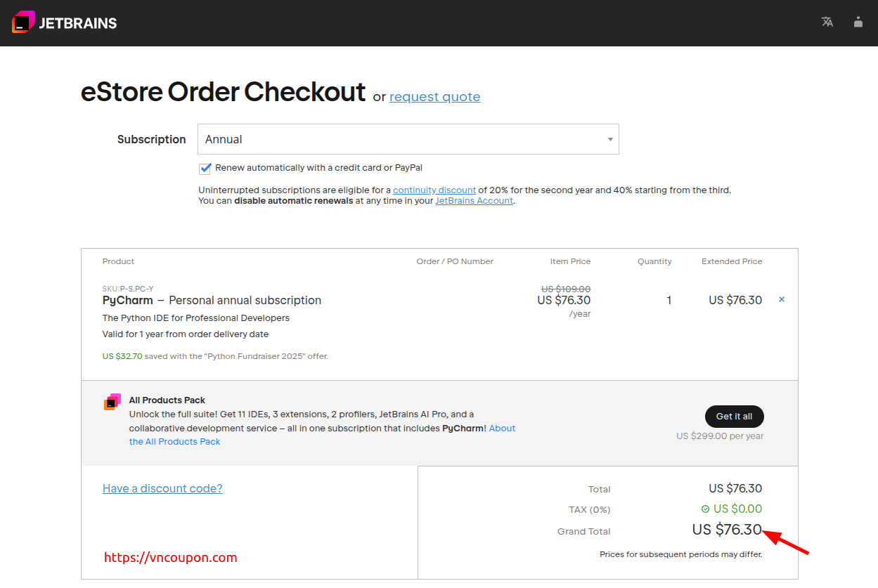
Task: Click the Get it all button
Action: (734, 417)
